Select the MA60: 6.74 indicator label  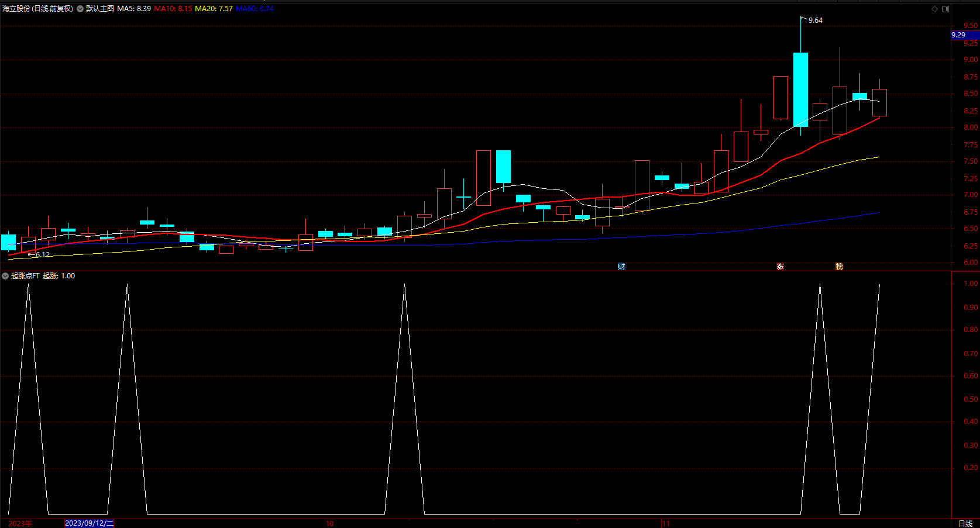[x=255, y=9]
